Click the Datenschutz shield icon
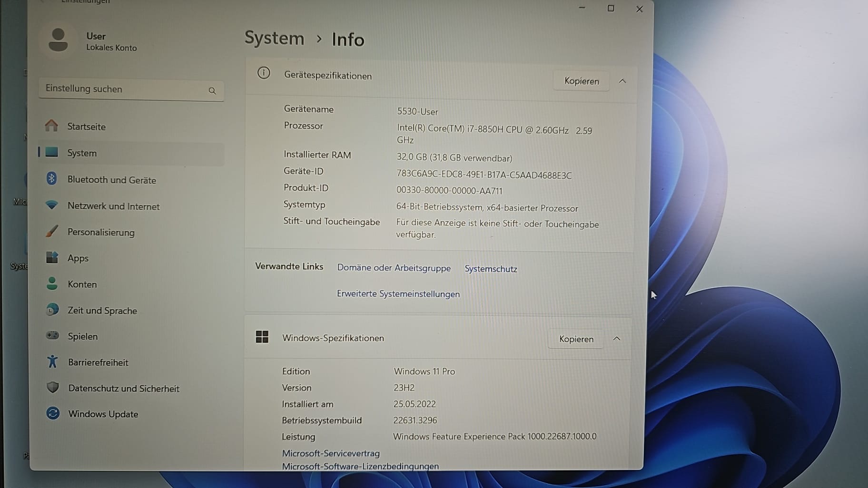Image resolution: width=868 pixels, height=488 pixels. (53, 387)
